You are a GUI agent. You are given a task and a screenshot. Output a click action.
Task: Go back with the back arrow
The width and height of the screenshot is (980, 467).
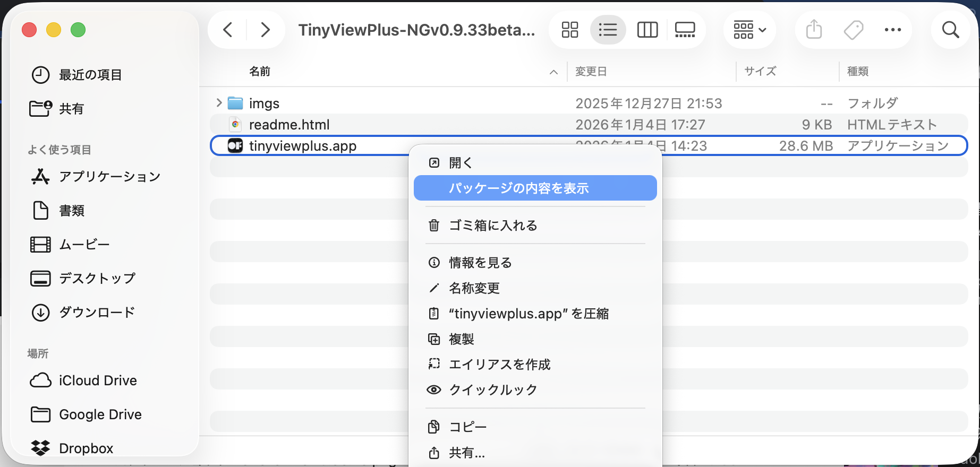[228, 30]
